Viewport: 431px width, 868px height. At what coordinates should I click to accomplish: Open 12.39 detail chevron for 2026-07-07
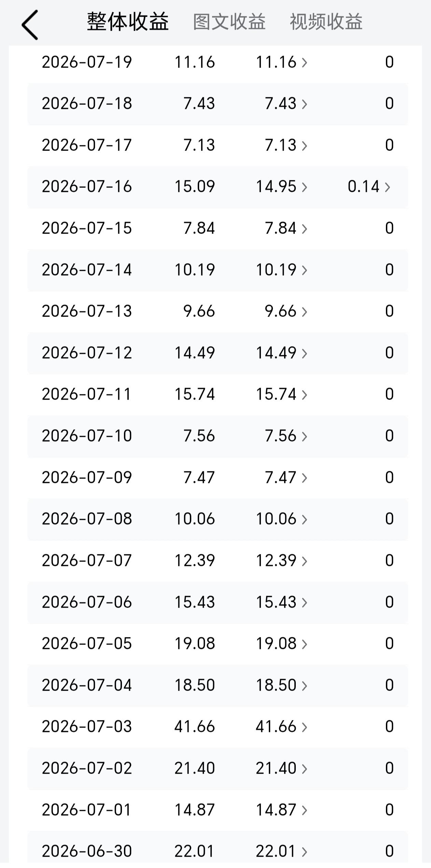[304, 561]
